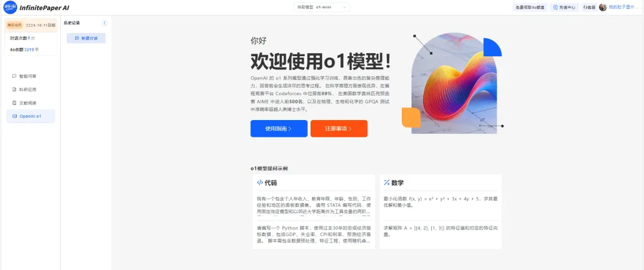Screen dimensions: 644x270
Task: Open the blue 使用指南 button
Action: (x=279, y=128)
